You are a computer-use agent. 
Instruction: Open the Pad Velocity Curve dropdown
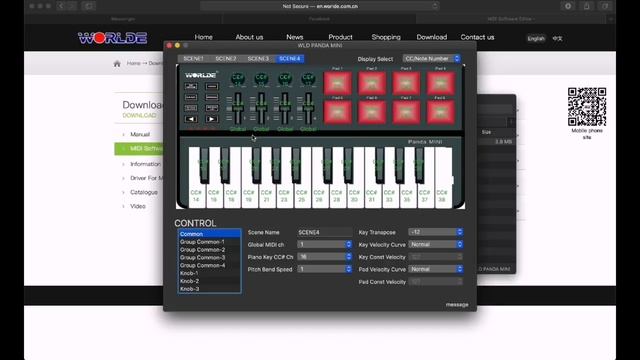(436, 269)
